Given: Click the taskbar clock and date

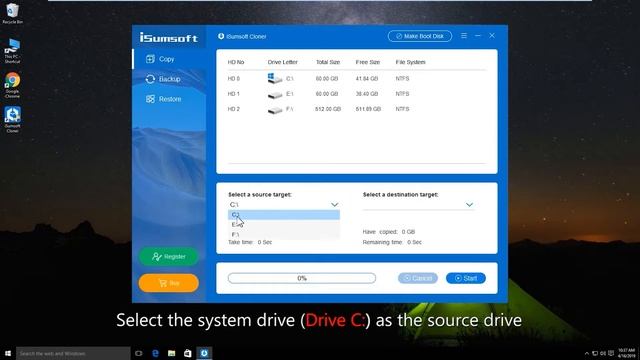Looking at the screenshot, I should click(x=627, y=353).
